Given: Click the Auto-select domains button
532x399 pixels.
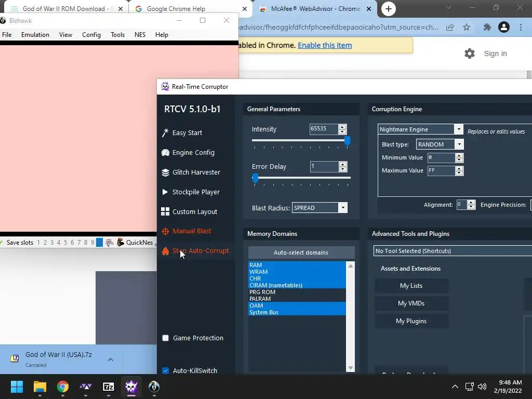Looking at the screenshot, I should [301, 252].
